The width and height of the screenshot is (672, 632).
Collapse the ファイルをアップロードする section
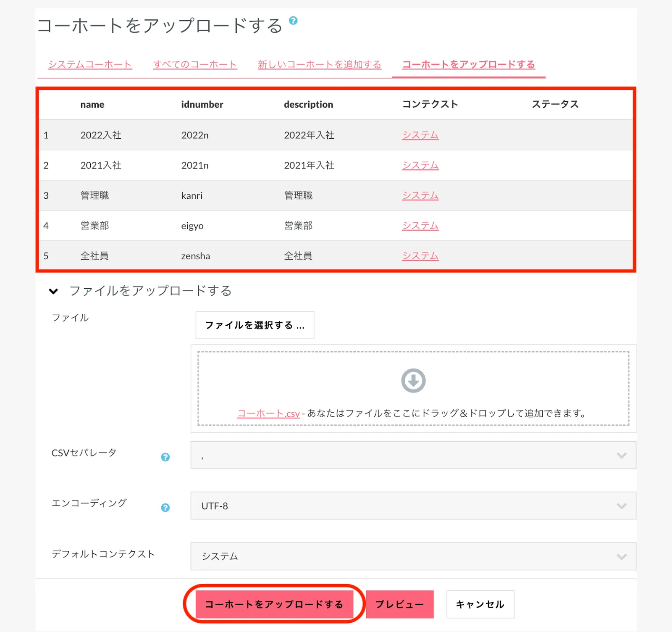click(54, 291)
